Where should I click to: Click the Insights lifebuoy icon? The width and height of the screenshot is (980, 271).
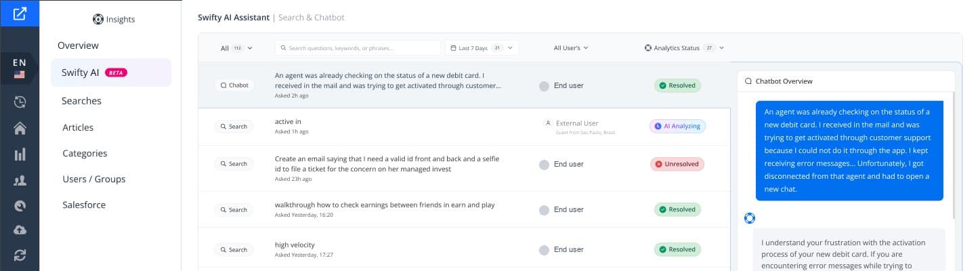point(98,20)
